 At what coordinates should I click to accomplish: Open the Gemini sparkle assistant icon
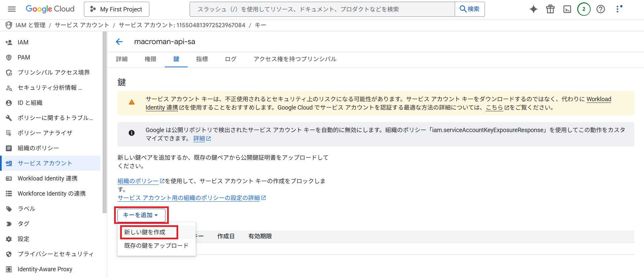coord(534,9)
